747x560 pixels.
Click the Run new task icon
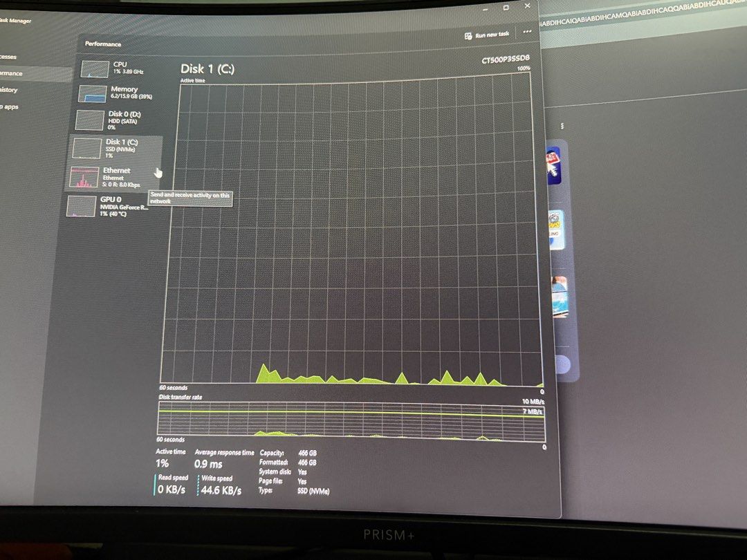468,36
